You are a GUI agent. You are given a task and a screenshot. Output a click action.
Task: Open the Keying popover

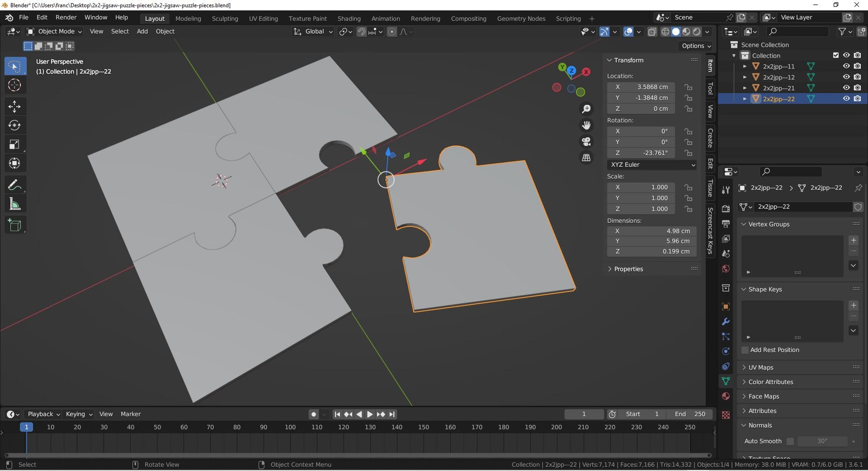coord(79,414)
